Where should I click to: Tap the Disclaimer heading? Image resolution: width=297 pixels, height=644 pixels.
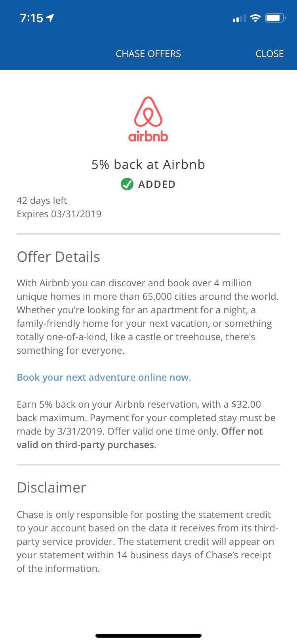click(51, 487)
